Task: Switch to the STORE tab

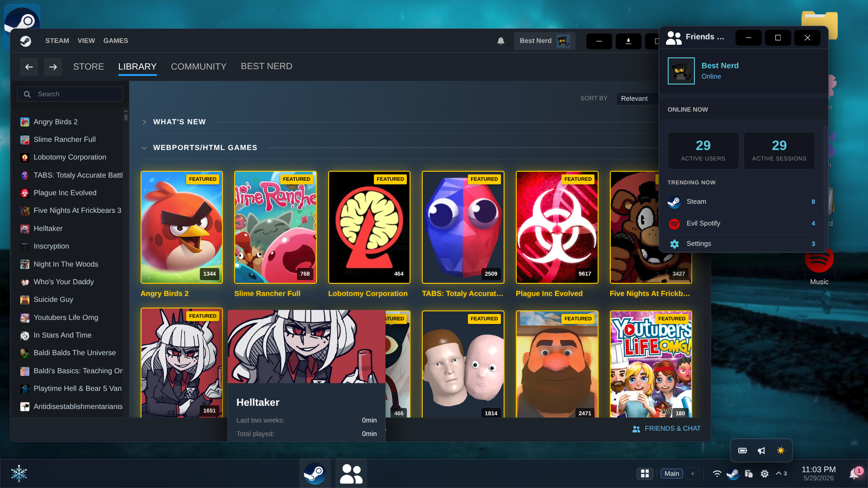Action: (x=89, y=67)
